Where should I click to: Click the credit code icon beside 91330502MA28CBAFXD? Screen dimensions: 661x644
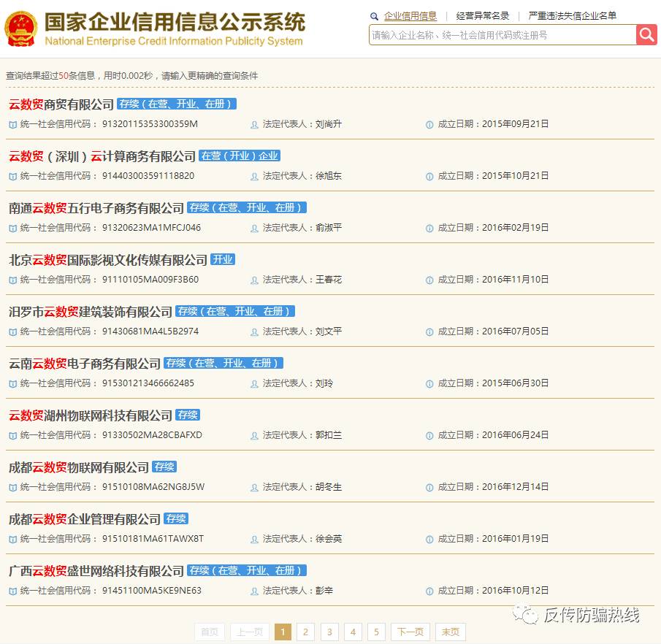[13, 436]
